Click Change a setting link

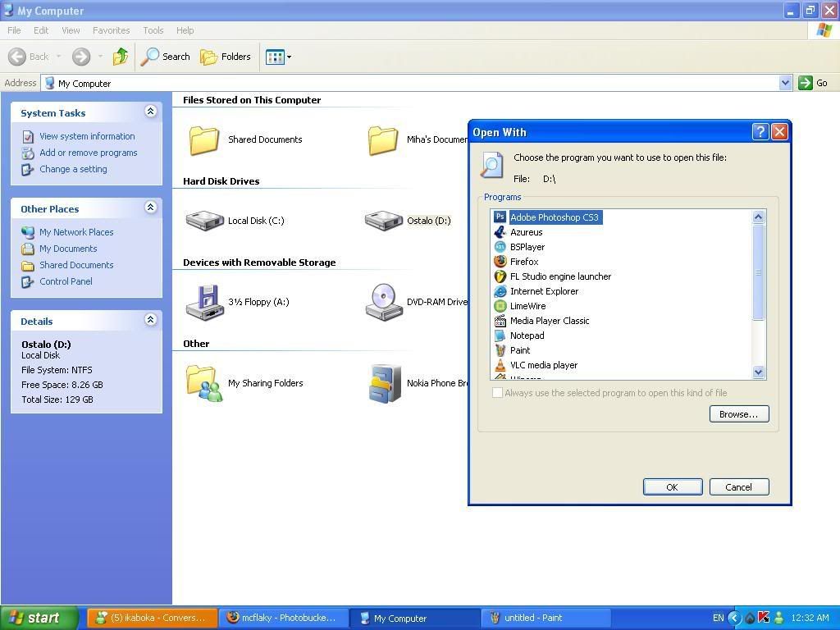[x=73, y=169]
